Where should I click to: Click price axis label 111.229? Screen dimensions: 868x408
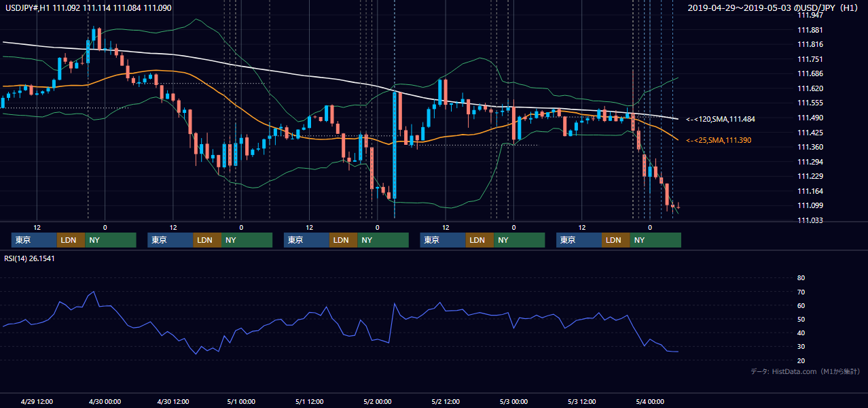(x=810, y=176)
